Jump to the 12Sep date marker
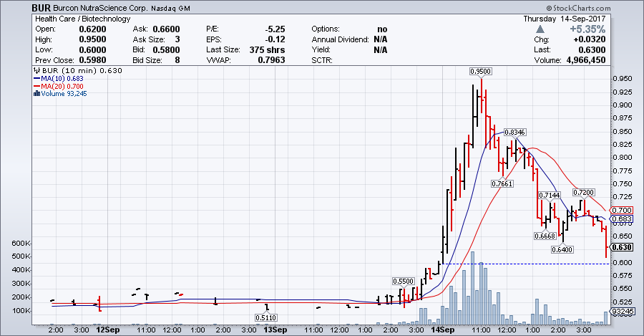This screenshot has height=336, width=644. click(x=107, y=330)
